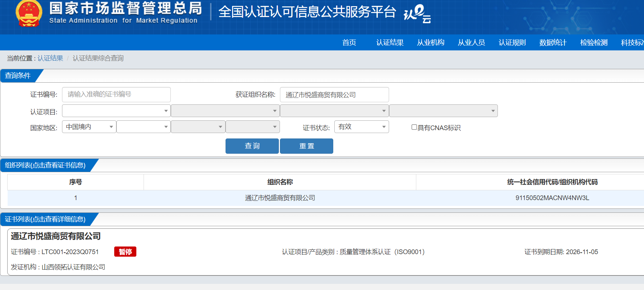Click the red 暂停 status badge
This screenshot has height=290, width=644.
pos(125,252)
